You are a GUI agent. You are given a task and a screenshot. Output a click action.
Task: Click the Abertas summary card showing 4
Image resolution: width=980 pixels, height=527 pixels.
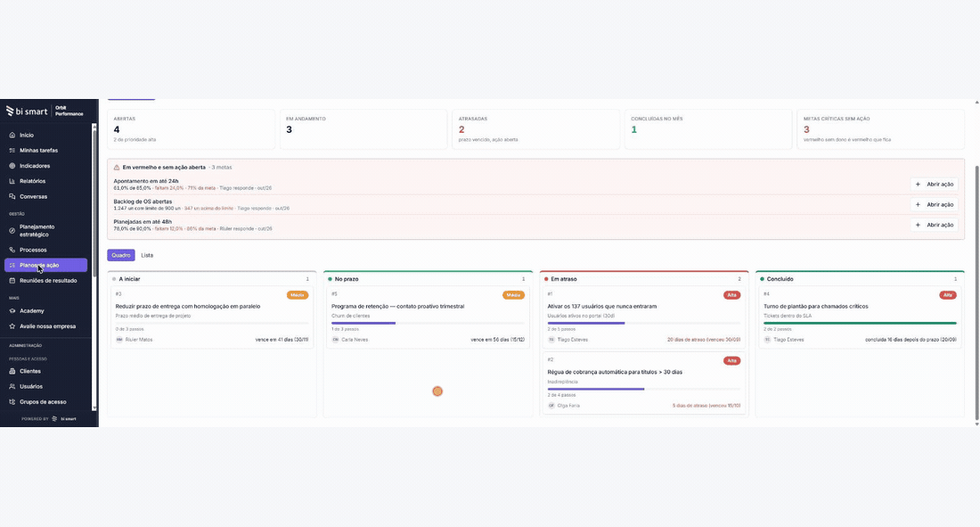(192, 129)
